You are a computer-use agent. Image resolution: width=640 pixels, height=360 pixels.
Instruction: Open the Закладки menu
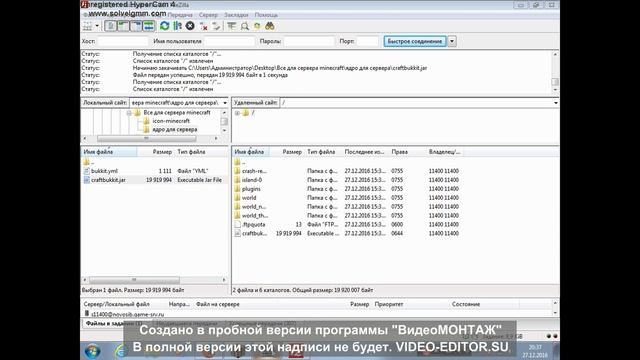pos(236,15)
